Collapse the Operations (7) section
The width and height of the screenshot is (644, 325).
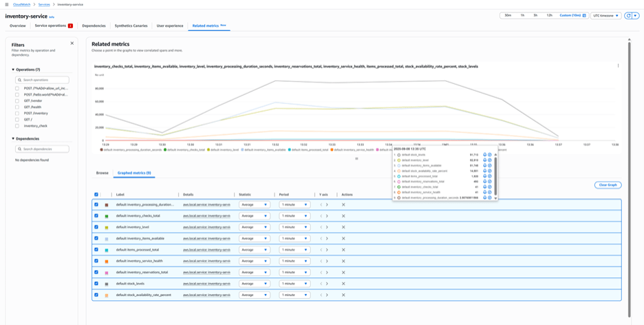pyautogui.click(x=13, y=70)
